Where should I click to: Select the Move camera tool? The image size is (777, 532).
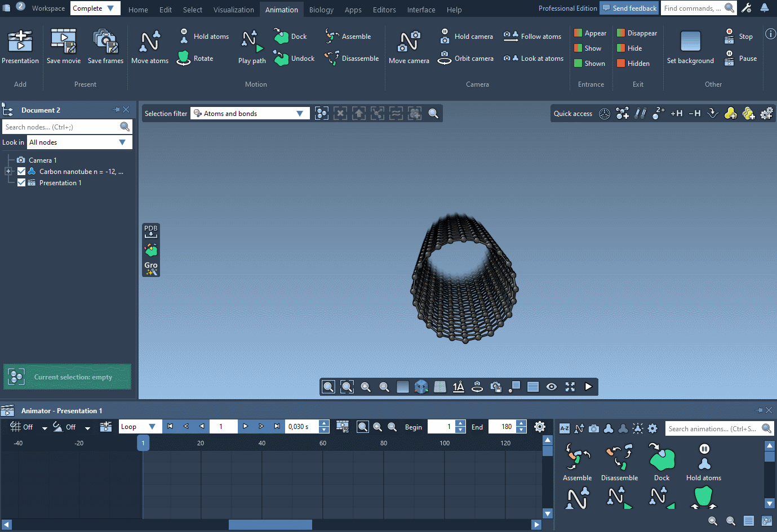409,46
